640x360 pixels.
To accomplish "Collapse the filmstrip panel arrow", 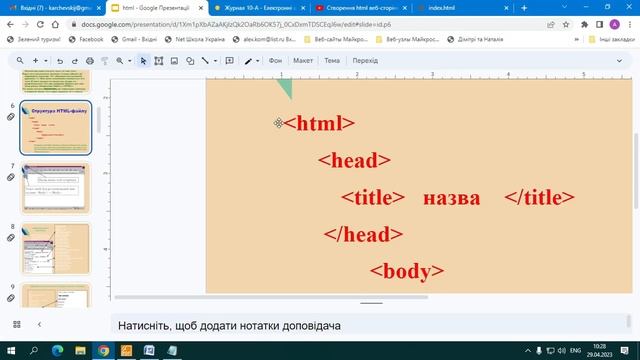I will coord(40,324).
